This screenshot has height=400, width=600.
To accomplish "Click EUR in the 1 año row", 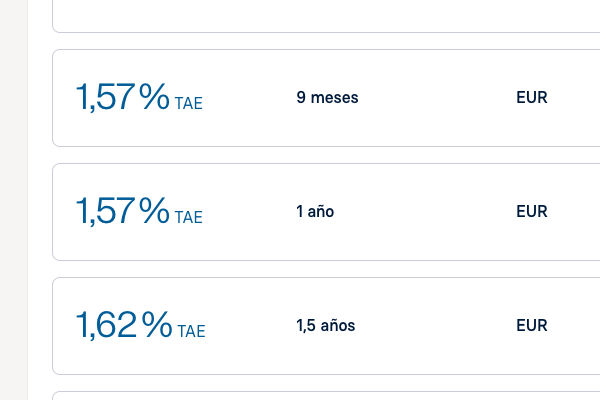I will 531,212.
